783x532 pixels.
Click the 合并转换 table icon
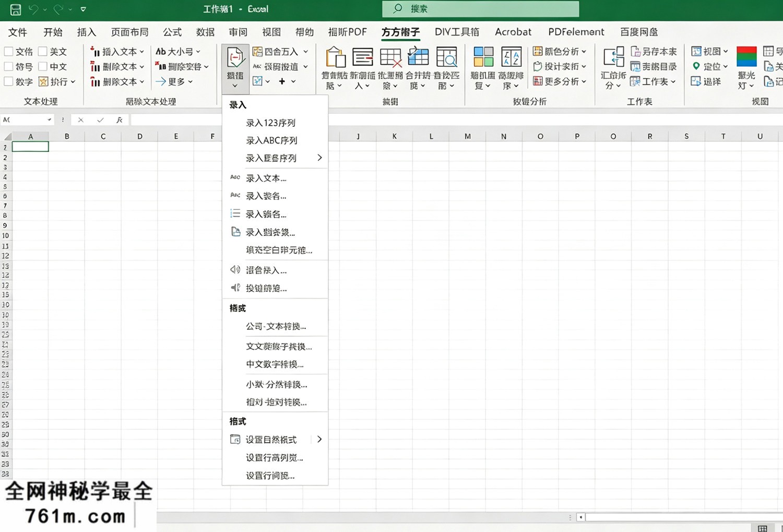[418, 56]
